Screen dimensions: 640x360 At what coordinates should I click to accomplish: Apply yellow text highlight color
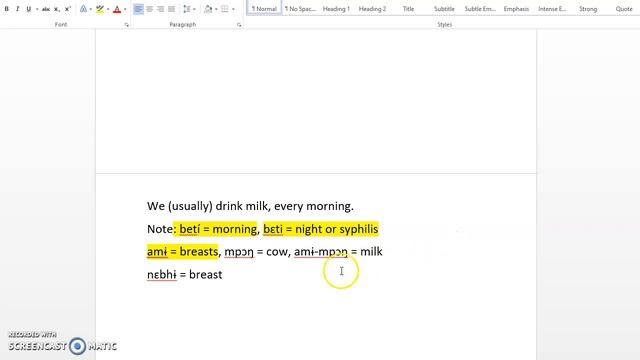[100, 9]
